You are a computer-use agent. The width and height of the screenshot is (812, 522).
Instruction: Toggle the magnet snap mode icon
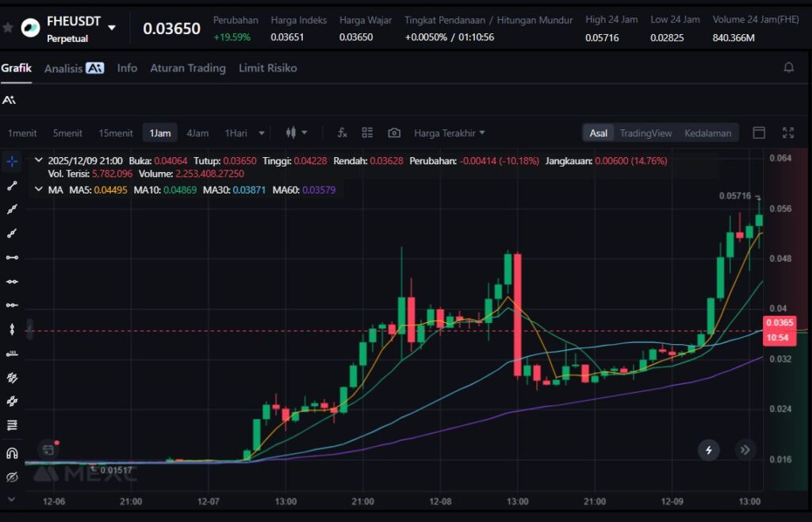click(12, 453)
